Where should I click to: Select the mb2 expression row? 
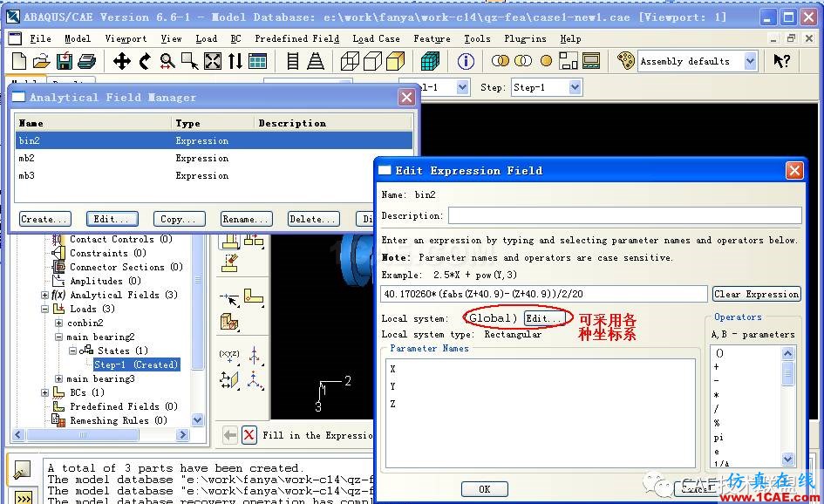click(x=214, y=158)
